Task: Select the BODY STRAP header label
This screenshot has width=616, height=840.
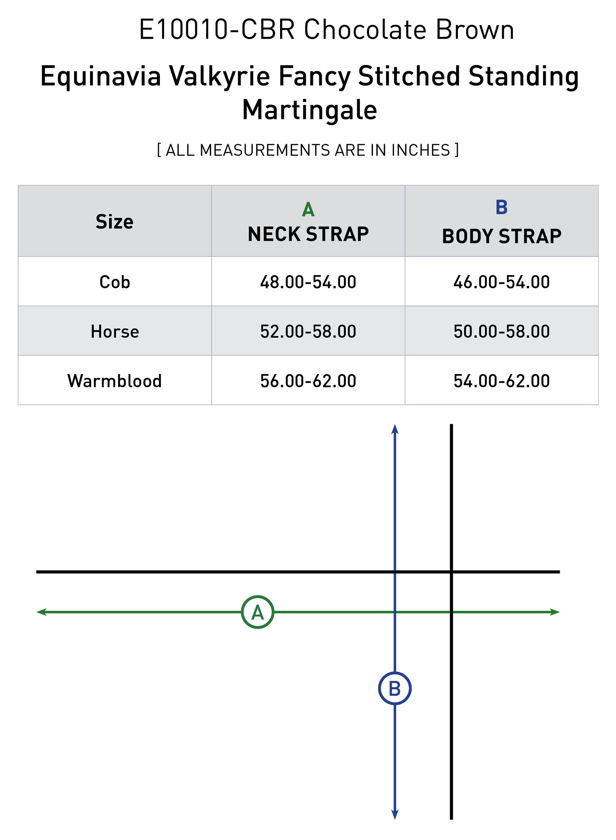Action: tap(501, 236)
